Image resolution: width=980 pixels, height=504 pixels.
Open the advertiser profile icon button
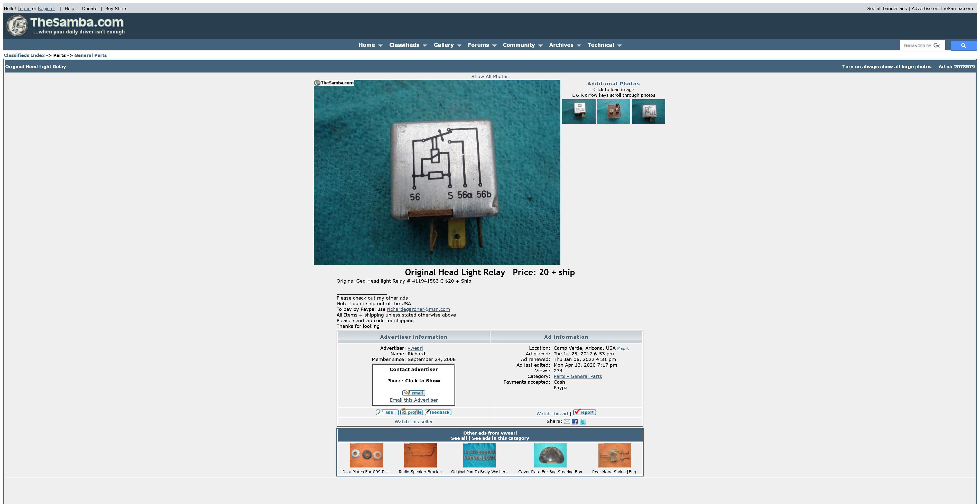point(411,412)
